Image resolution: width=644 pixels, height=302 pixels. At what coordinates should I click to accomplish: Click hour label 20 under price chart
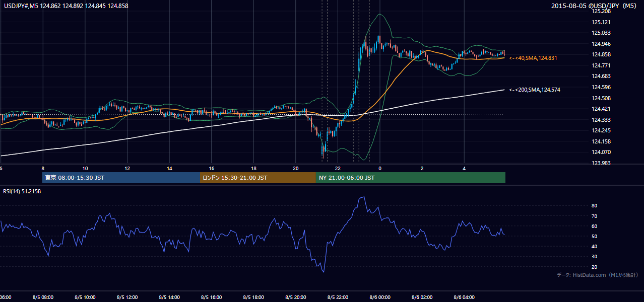coord(296,169)
